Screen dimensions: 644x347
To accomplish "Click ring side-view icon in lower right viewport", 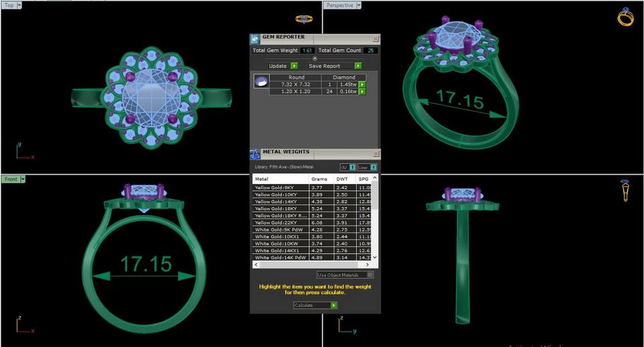I will pyautogui.click(x=625, y=190).
